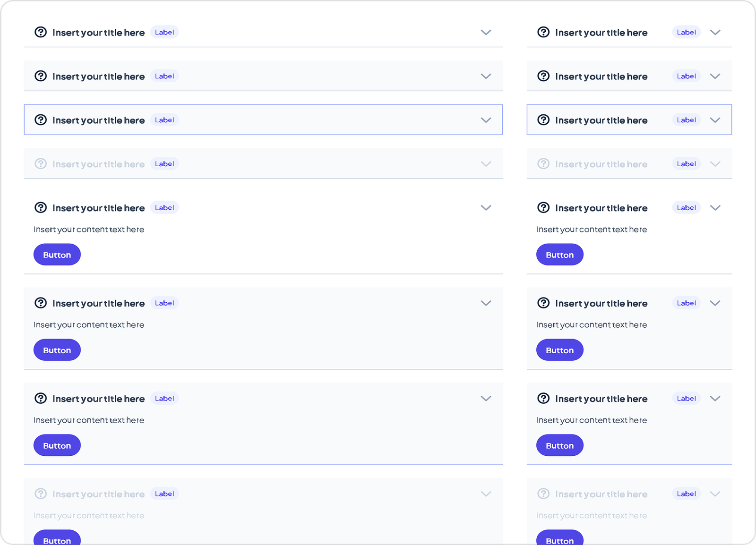Click help icon in wide column's blue-underlined expanded row
This screenshot has height=545, width=756.
[x=41, y=399]
